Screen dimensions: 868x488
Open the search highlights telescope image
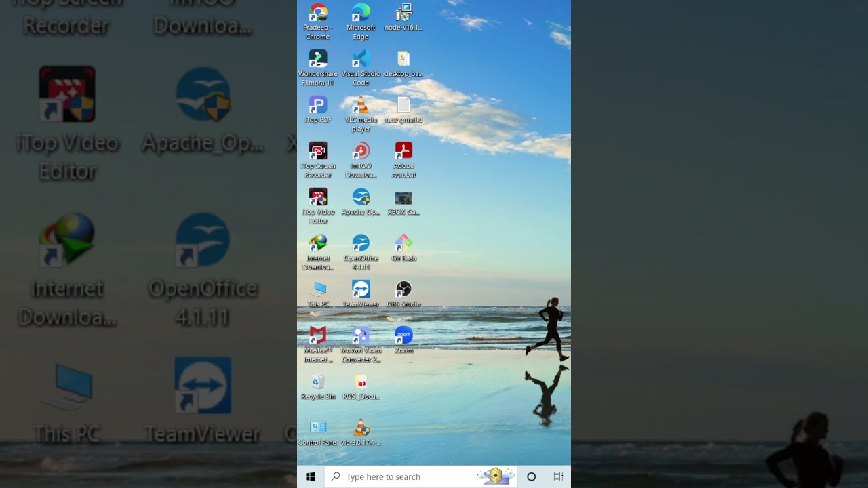tap(495, 476)
